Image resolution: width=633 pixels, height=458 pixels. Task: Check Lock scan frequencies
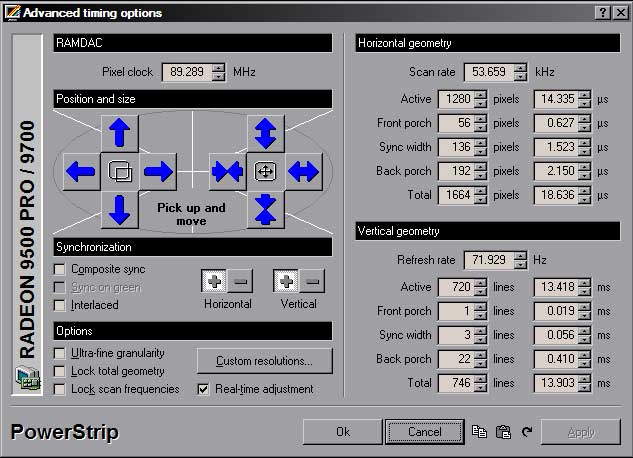(59, 389)
